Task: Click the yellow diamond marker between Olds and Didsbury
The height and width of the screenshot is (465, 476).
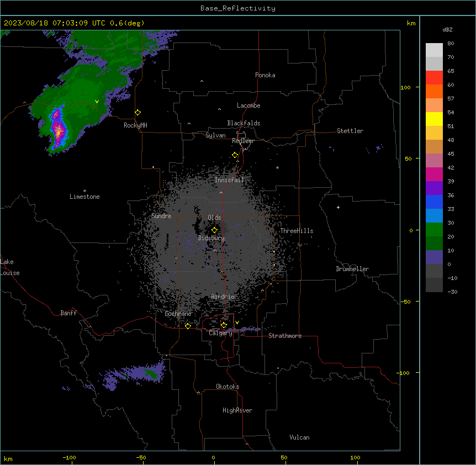Action: (x=214, y=230)
